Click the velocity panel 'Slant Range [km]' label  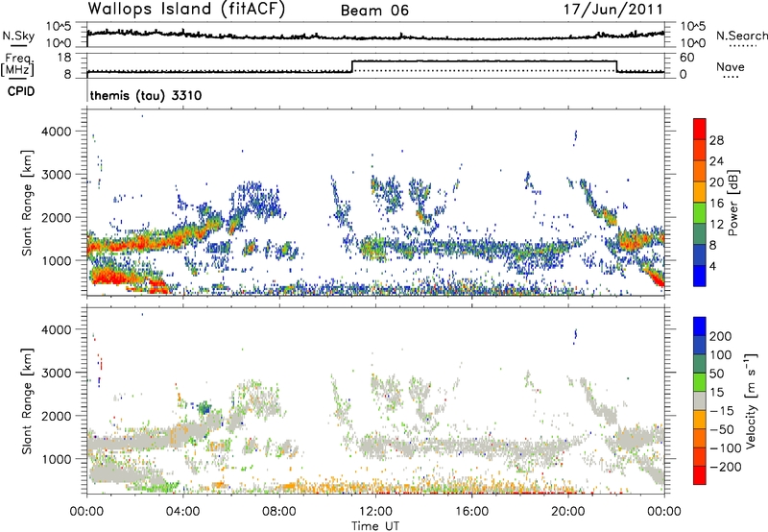pos(27,401)
